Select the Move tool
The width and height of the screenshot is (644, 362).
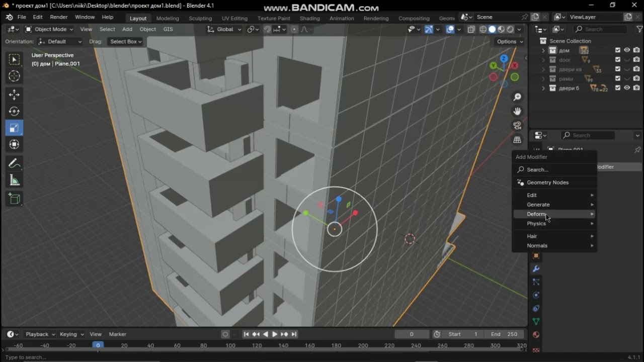coord(14,95)
